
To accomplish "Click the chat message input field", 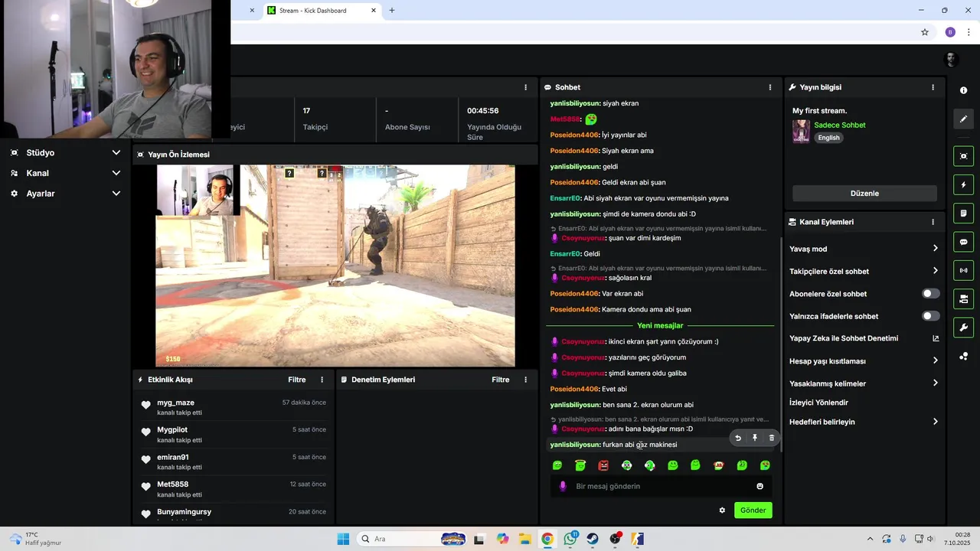I will tap(660, 486).
